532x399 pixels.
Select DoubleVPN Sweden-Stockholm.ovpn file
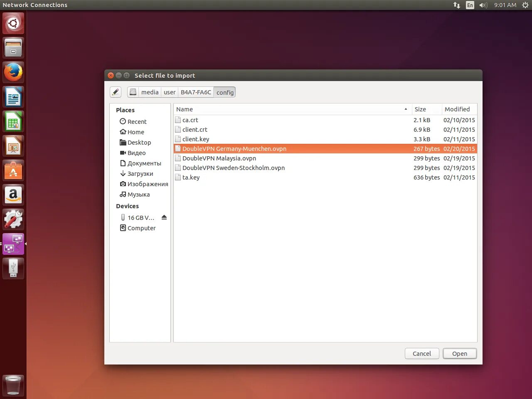click(x=325, y=168)
